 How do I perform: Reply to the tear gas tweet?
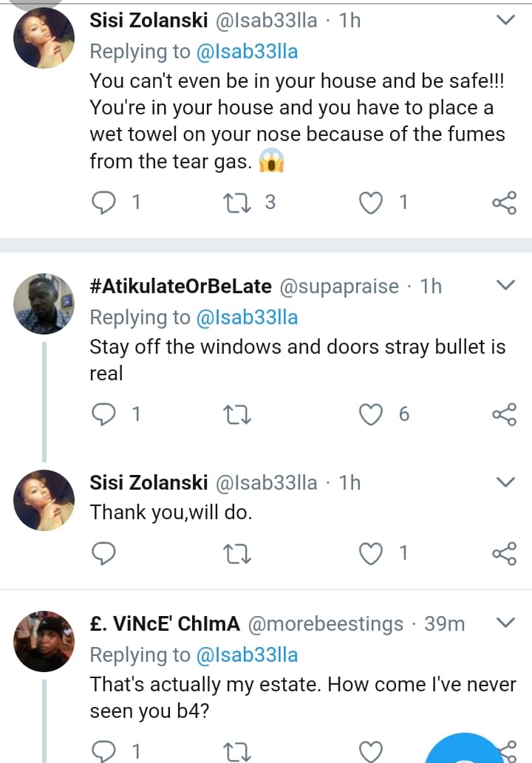(x=104, y=202)
